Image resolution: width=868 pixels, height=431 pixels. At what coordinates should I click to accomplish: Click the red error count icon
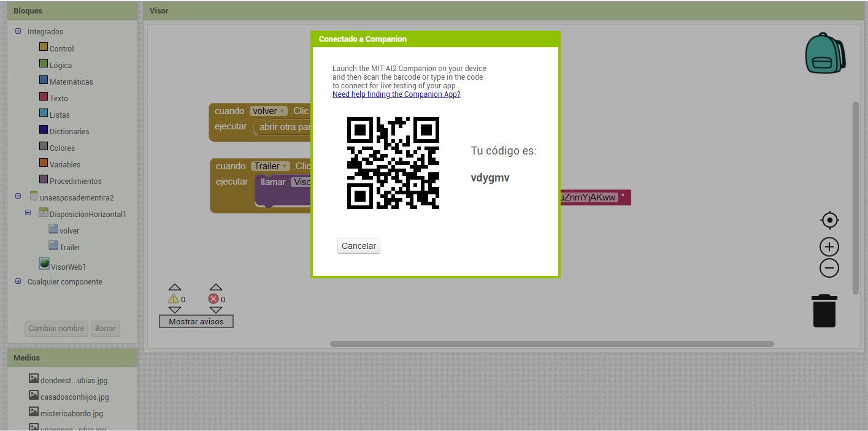click(x=213, y=299)
